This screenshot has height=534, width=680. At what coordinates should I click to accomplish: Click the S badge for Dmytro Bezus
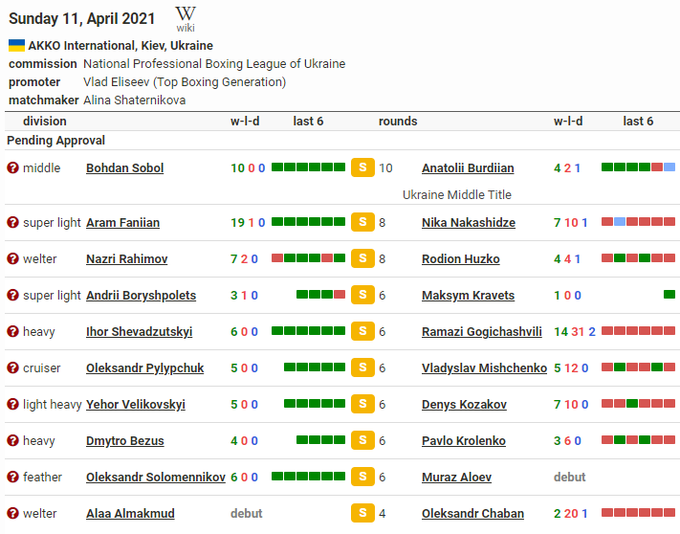363,441
